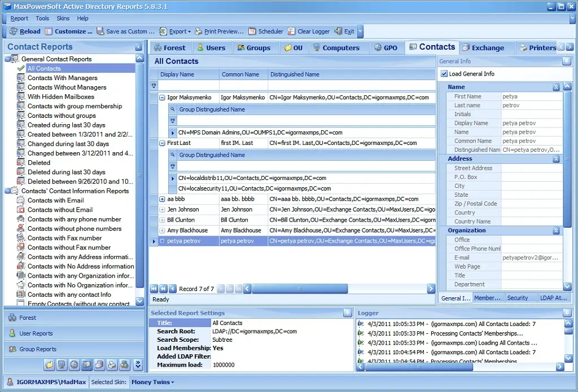Image resolution: width=578 pixels, height=392 pixels.
Task: Sort by the Common Name column header
Action: 243,74
